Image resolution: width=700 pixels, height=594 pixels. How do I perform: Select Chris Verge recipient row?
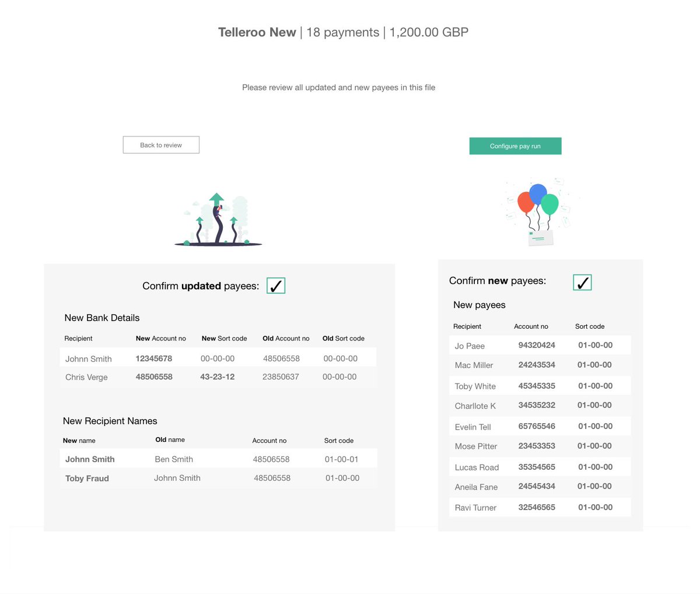click(218, 377)
